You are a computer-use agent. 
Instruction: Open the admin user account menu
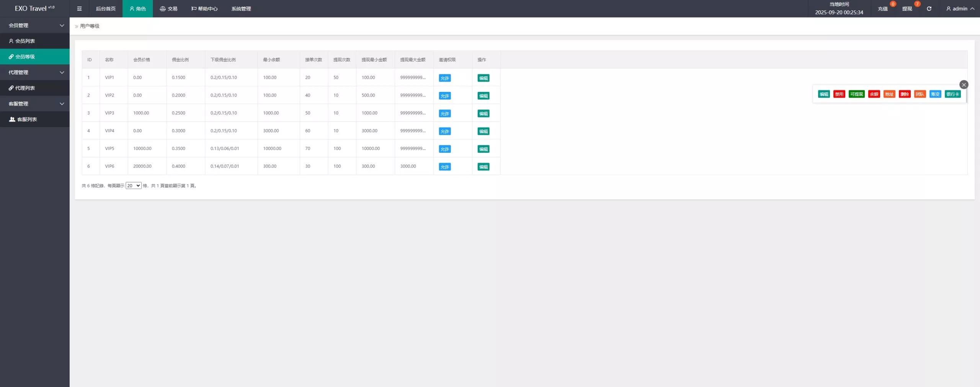tap(960, 8)
